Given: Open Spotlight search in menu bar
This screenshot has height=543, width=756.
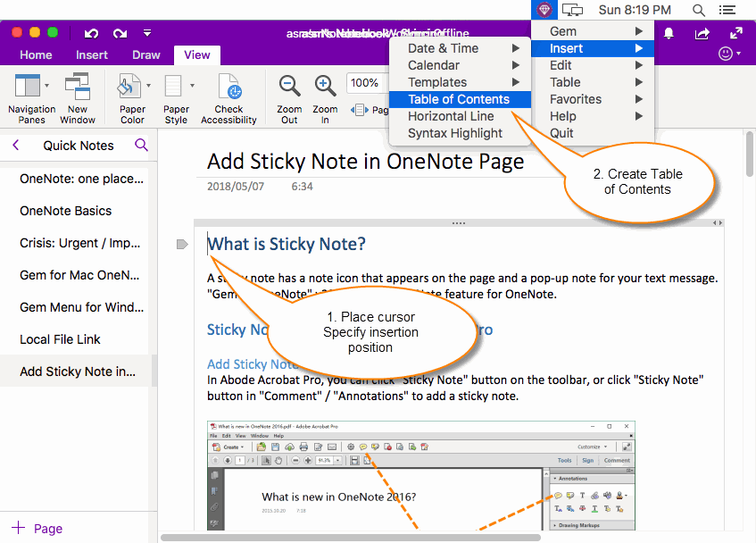Looking at the screenshot, I should click(698, 10).
